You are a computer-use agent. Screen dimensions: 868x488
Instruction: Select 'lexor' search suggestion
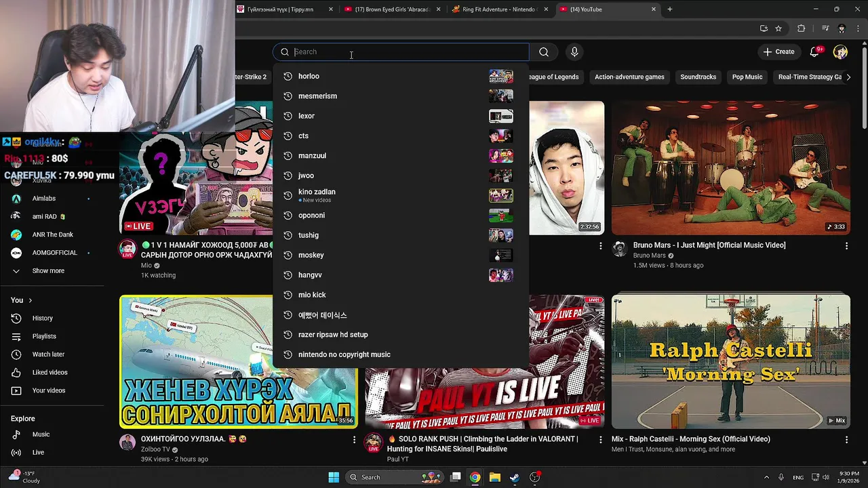pyautogui.click(x=401, y=116)
